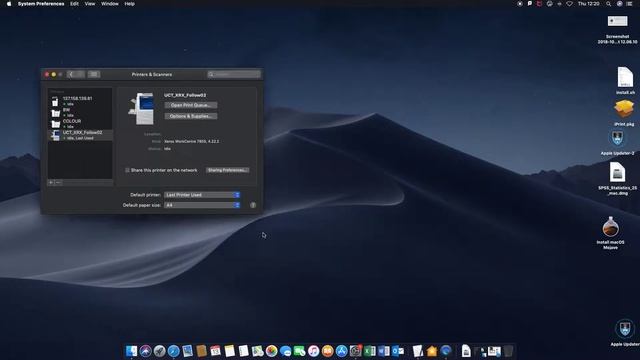Open blue Messages bubble in dock
This screenshot has height=360, width=640.
click(x=285, y=351)
